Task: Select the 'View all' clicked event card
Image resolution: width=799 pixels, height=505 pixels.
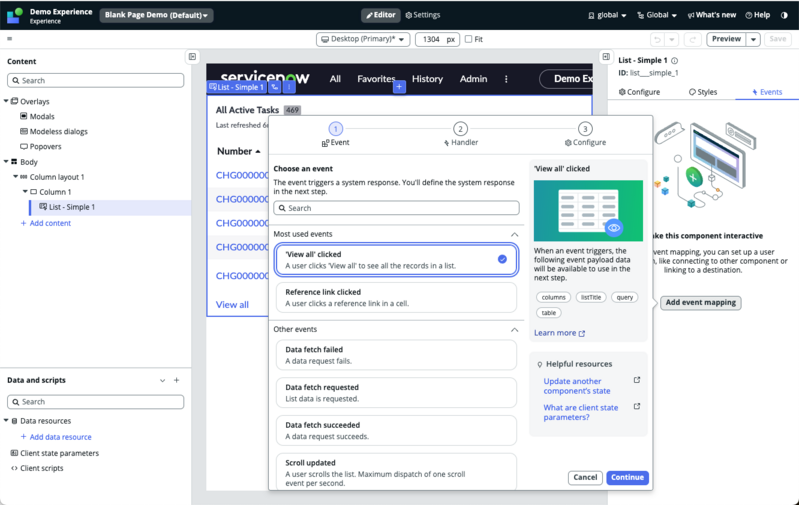Action: coord(396,260)
